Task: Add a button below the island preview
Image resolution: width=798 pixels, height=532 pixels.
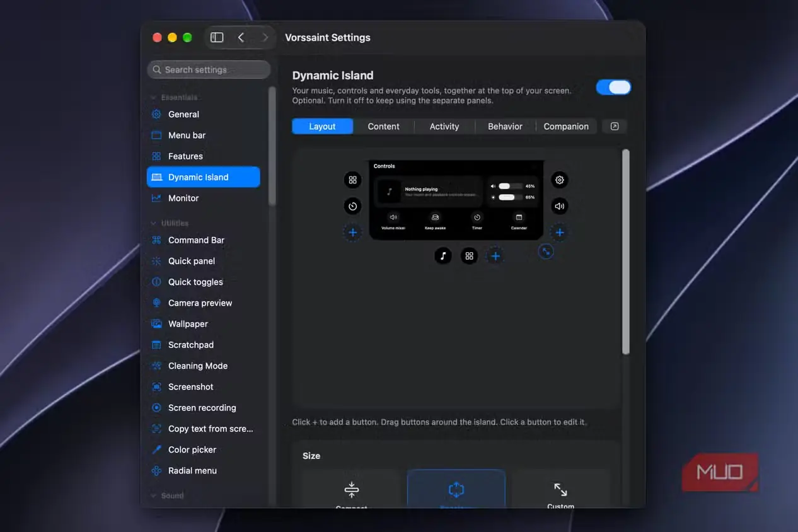Action: click(495, 256)
